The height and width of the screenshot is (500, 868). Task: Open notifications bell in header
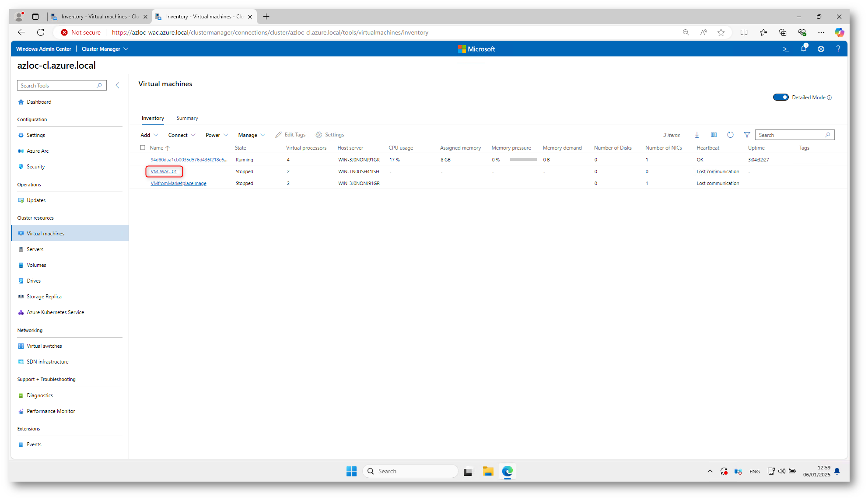click(803, 49)
